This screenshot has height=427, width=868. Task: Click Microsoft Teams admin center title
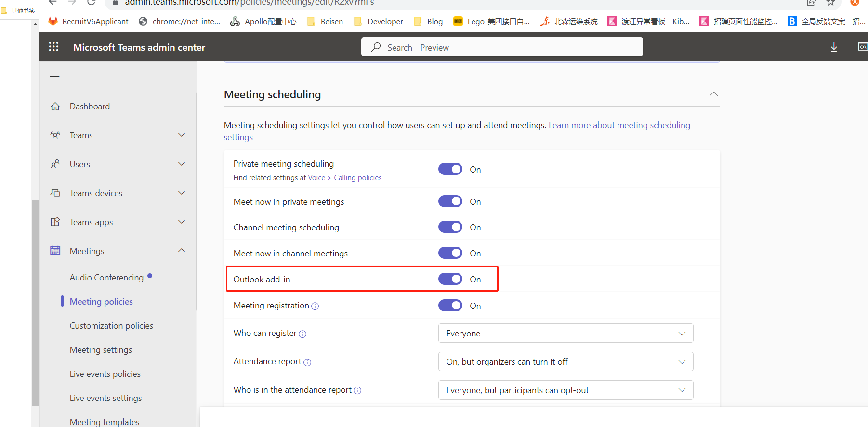(x=139, y=47)
